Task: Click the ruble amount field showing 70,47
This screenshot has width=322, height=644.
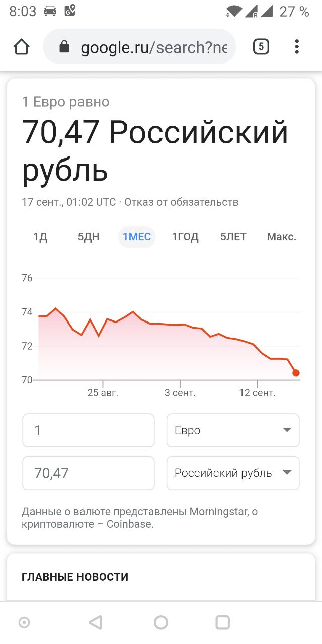Action: [89, 473]
